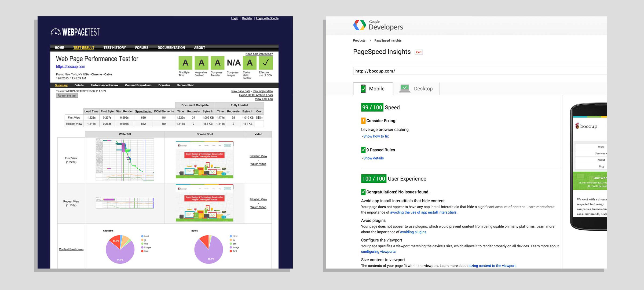
Task: Click the WebPageTest speedometer logo icon
Action: pos(56,32)
